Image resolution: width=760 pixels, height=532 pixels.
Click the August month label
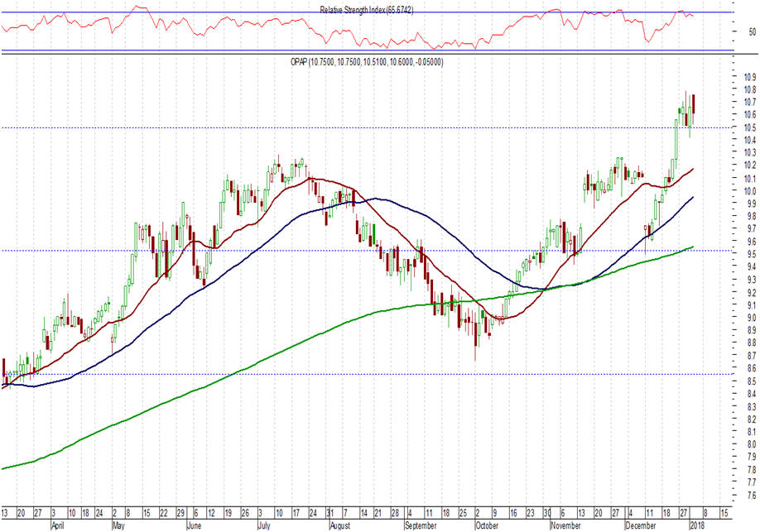point(340,526)
